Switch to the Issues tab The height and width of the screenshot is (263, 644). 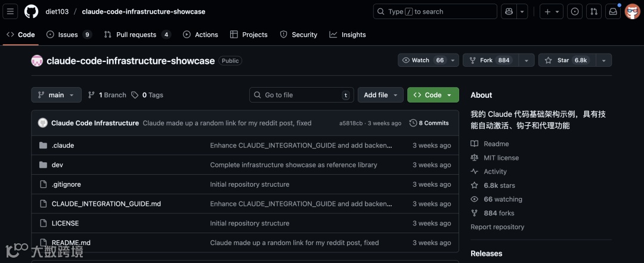(x=69, y=35)
